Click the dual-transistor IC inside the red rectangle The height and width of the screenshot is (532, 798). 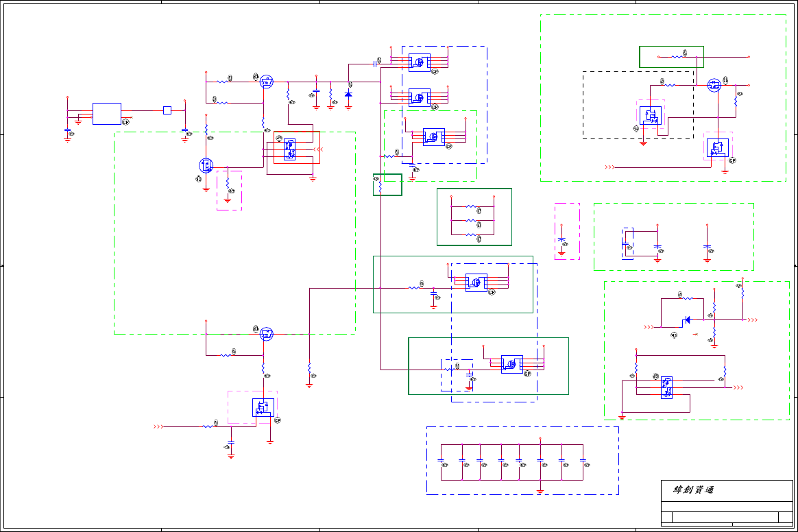coord(289,149)
